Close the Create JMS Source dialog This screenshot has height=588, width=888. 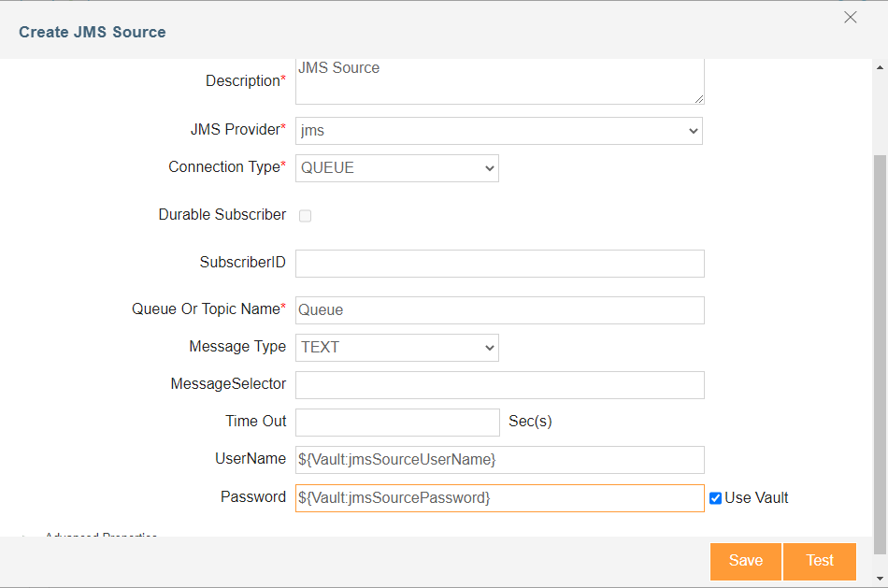pos(850,18)
